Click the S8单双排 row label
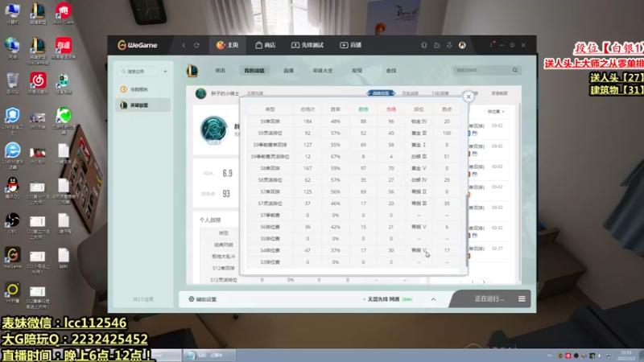 (x=270, y=168)
